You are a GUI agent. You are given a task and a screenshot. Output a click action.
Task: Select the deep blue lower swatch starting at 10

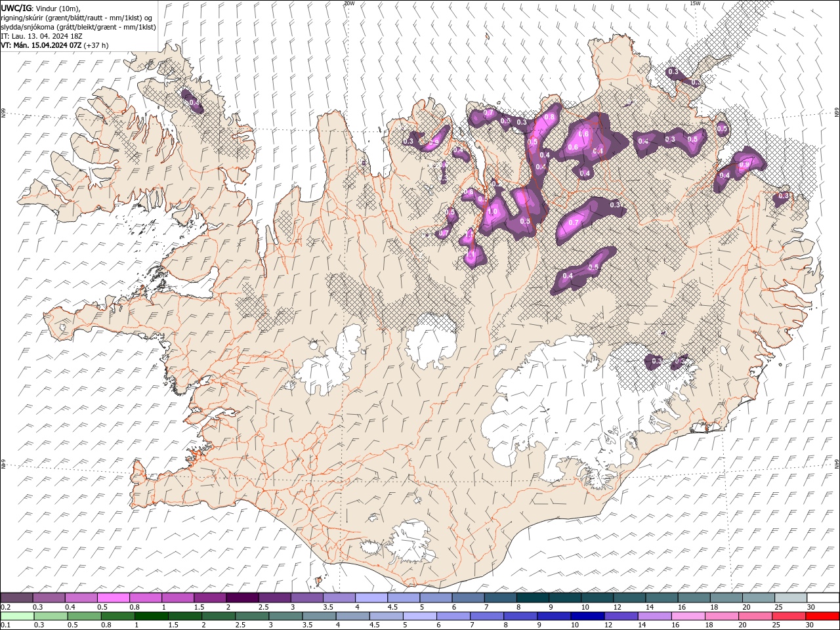pyautogui.click(x=587, y=616)
